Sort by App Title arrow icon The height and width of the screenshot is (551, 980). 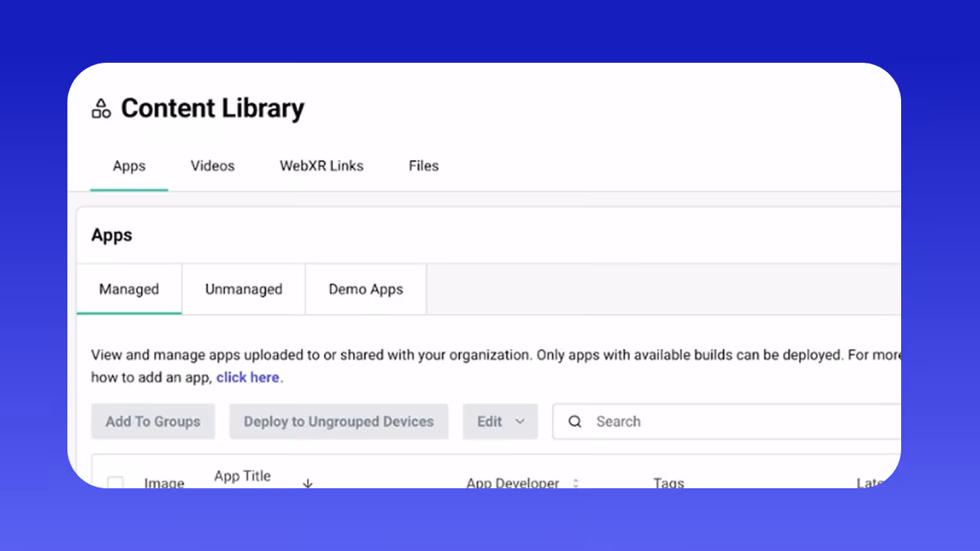(308, 484)
